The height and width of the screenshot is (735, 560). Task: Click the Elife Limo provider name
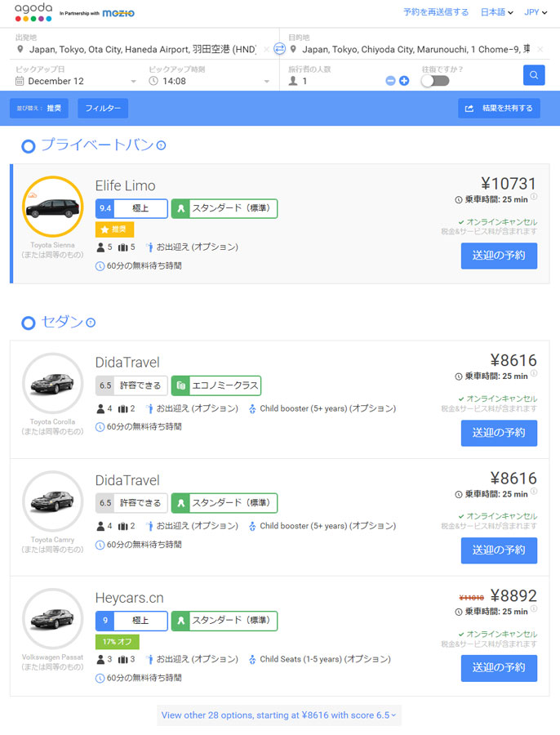[x=125, y=185]
